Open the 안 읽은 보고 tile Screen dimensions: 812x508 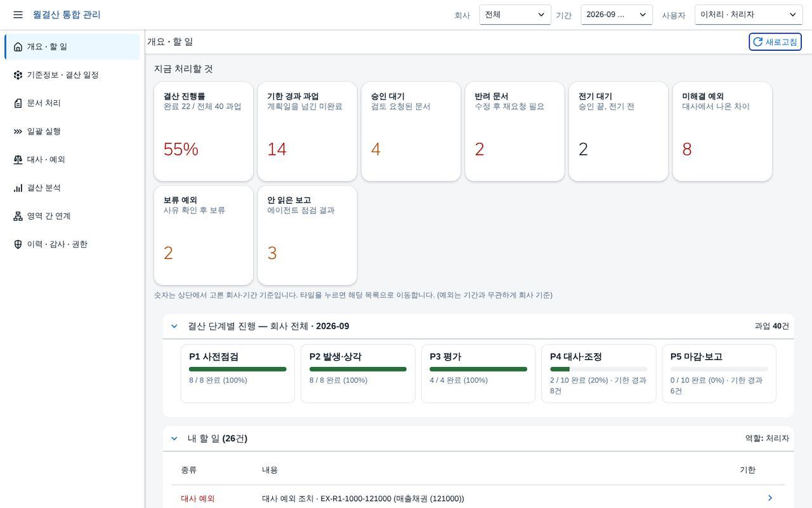tap(307, 236)
